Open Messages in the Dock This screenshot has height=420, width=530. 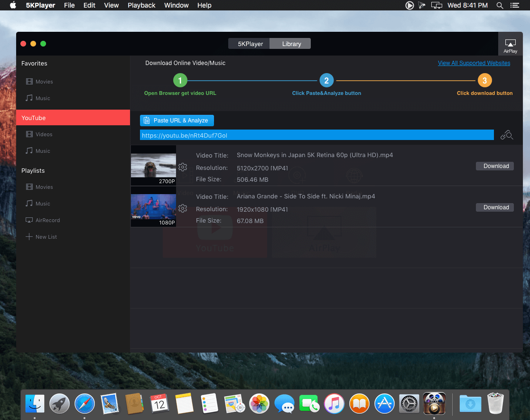284,403
